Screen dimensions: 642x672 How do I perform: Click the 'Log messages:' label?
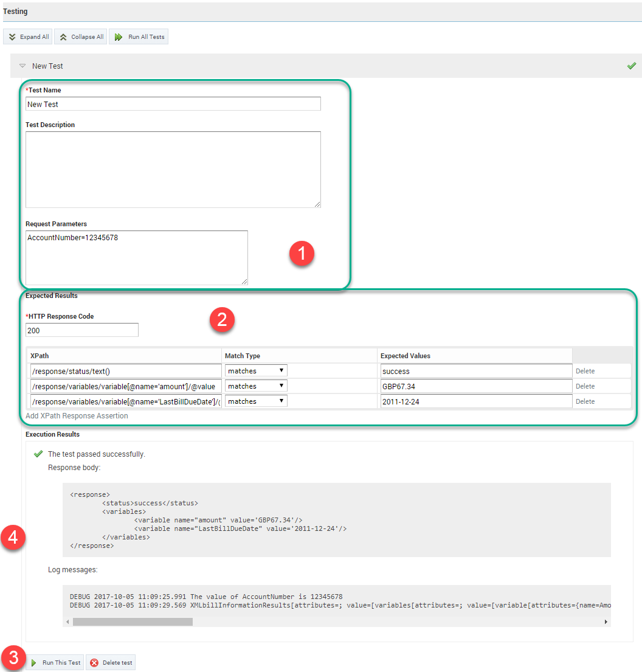(73, 570)
